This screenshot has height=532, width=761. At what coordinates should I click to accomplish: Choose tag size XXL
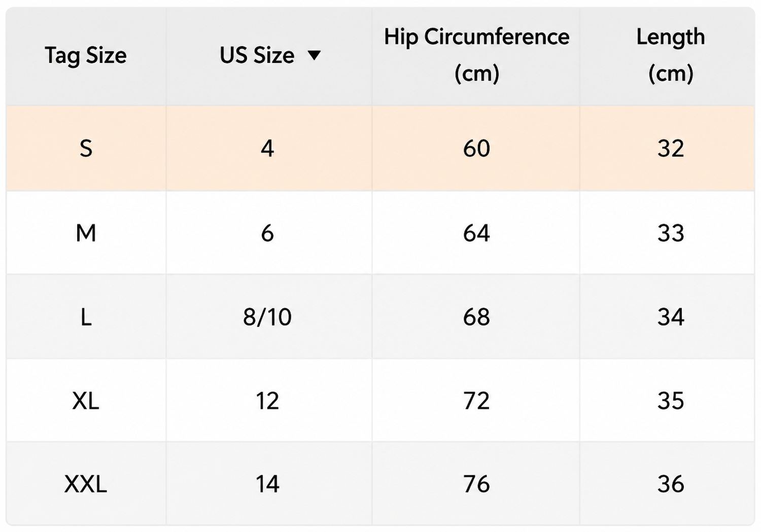[86, 484]
